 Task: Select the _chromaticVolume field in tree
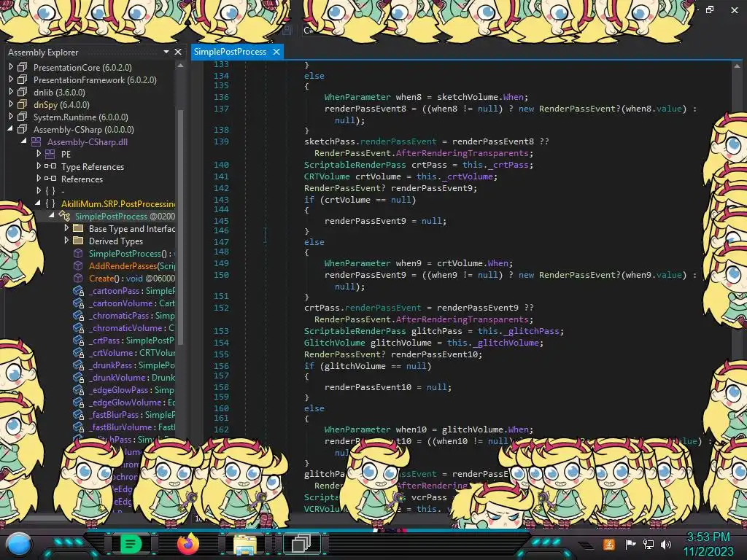click(x=131, y=328)
